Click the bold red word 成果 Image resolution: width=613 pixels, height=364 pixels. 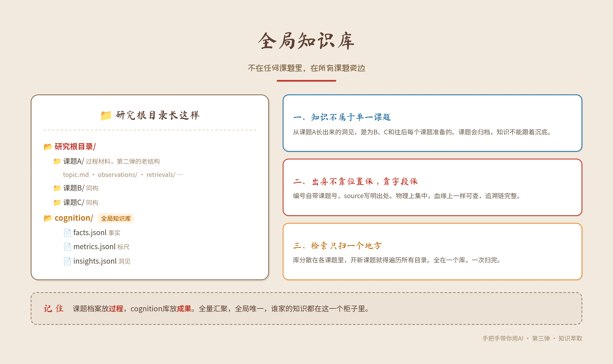[x=184, y=309]
